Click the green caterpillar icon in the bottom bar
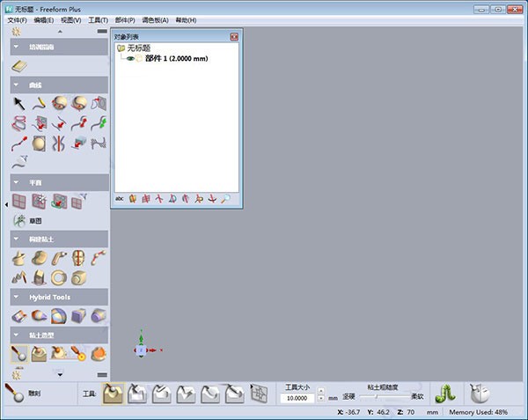The height and width of the screenshot is (420, 528). [445, 393]
